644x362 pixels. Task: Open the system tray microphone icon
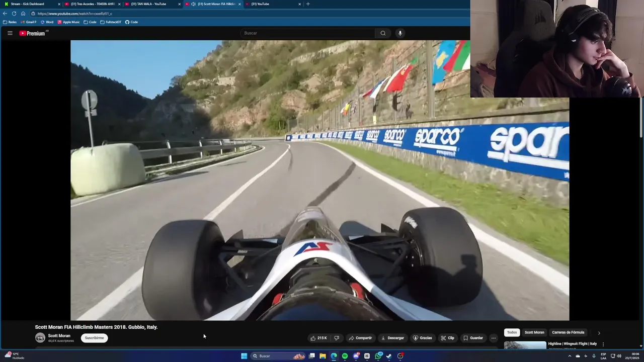point(594,356)
